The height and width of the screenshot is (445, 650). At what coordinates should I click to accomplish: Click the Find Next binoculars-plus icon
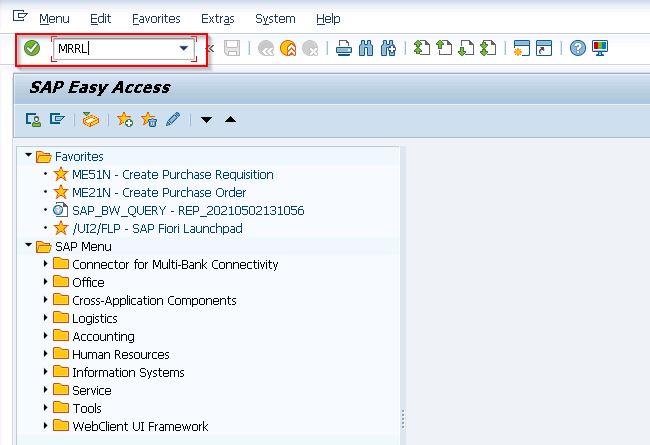click(x=388, y=49)
